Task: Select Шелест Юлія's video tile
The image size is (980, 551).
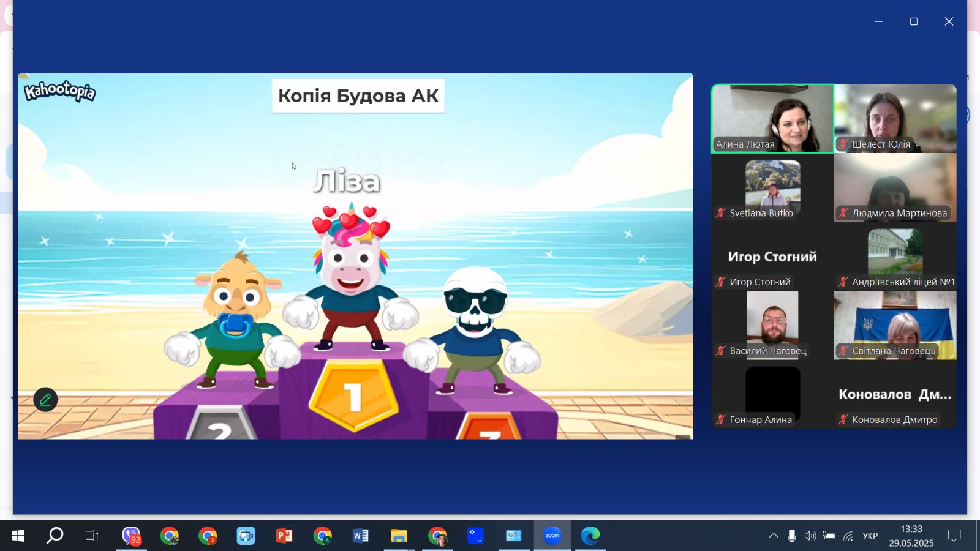Action: coord(895,118)
